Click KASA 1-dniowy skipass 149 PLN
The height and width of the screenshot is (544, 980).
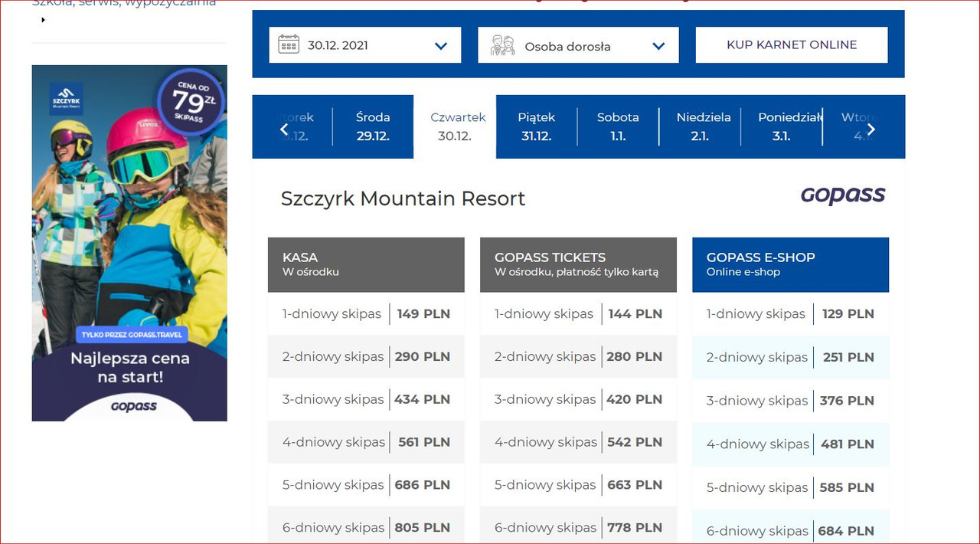click(366, 313)
